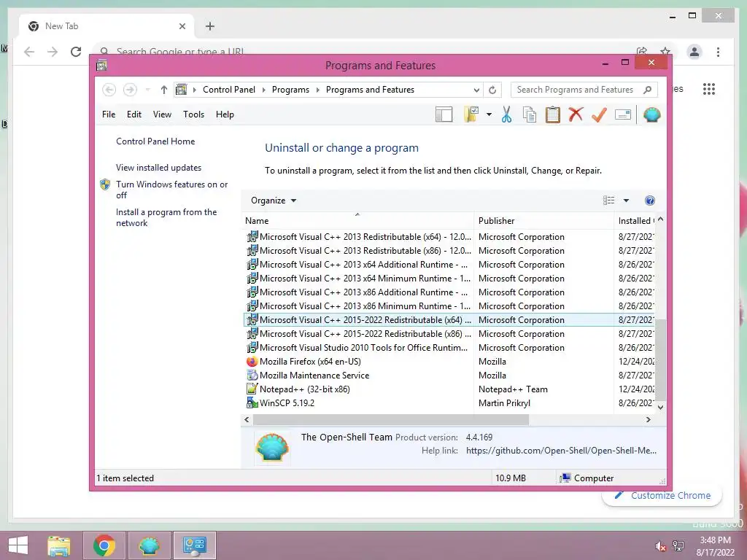The width and height of the screenshot is (747, 560).
Task: Click the horizontal scrollbar right arrow
Action: tap(648, 419)
